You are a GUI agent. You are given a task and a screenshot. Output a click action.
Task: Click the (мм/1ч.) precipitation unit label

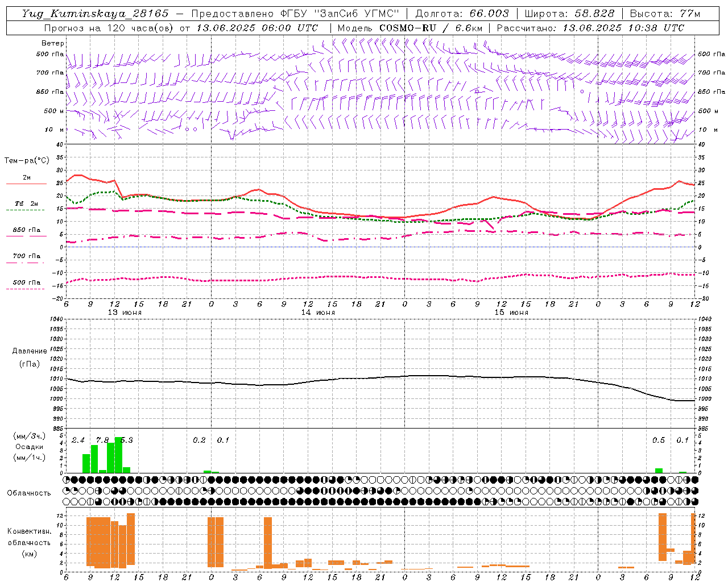point(30,458)
